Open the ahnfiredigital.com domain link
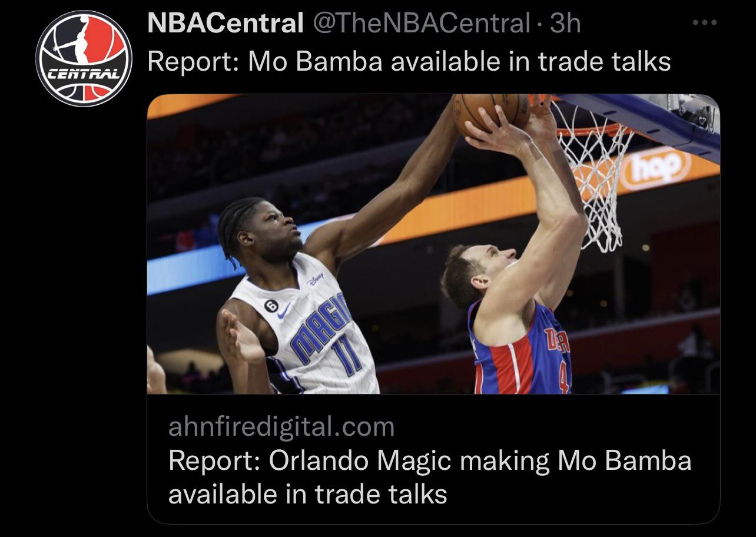 coord(281,426)
